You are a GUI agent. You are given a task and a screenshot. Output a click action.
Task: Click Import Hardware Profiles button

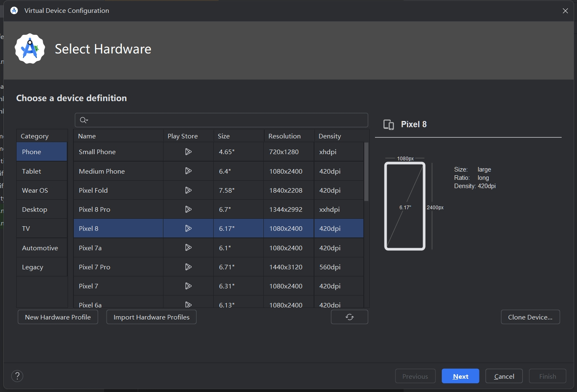pyautogui.click(x=151, y=317)
